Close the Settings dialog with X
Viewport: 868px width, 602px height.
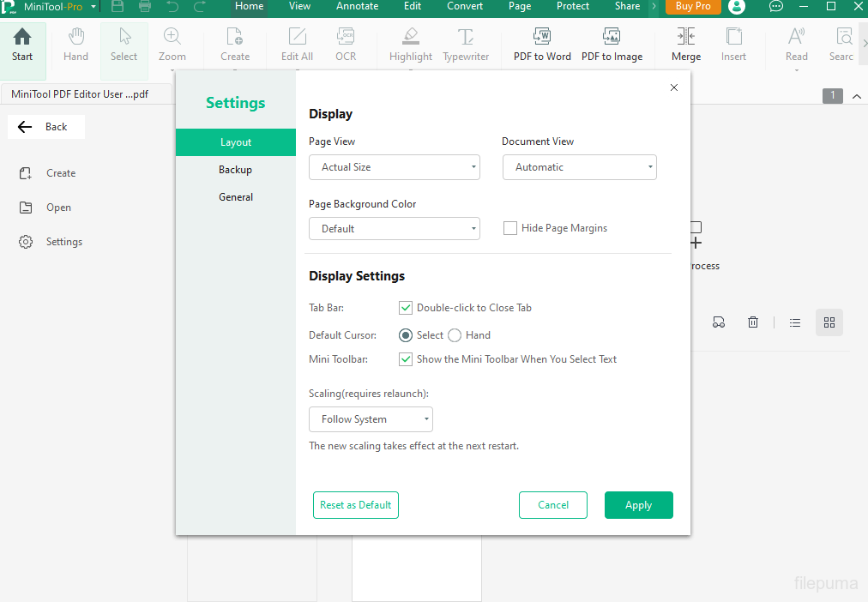point(673,87)
